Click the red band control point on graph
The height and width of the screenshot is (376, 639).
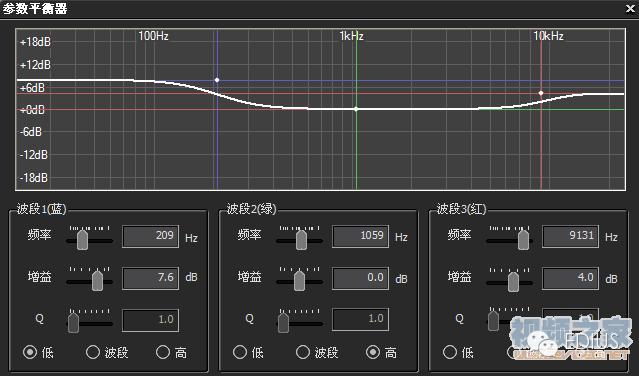[541, 93]
